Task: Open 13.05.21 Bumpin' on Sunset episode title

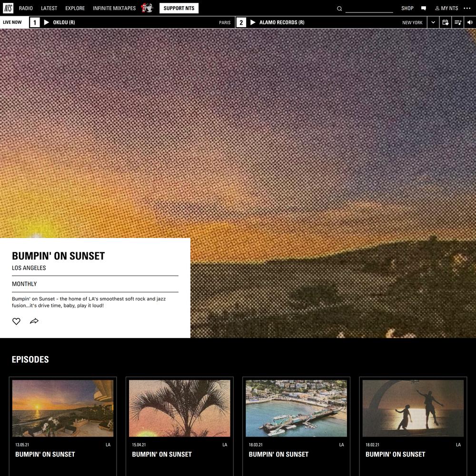Action: (45, 455)
